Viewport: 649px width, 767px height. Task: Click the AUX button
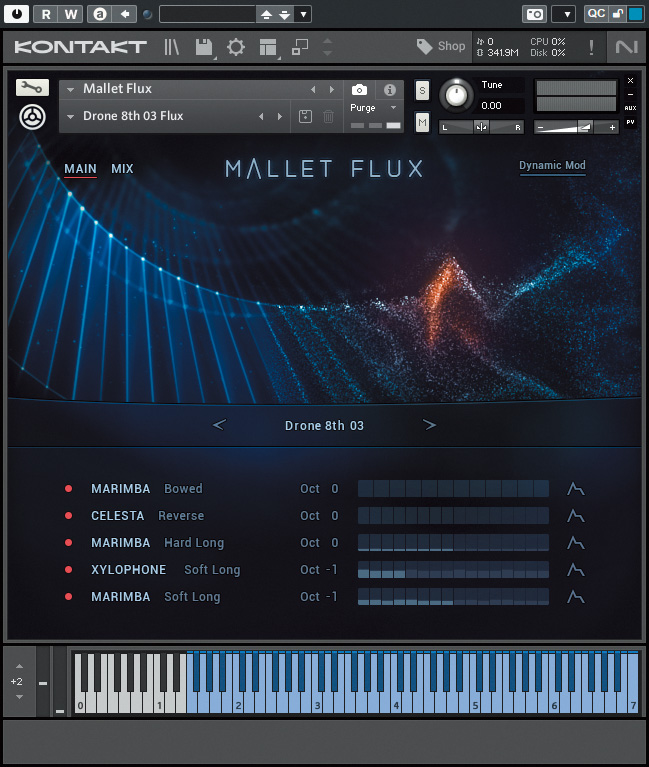(x=630, y=108)
